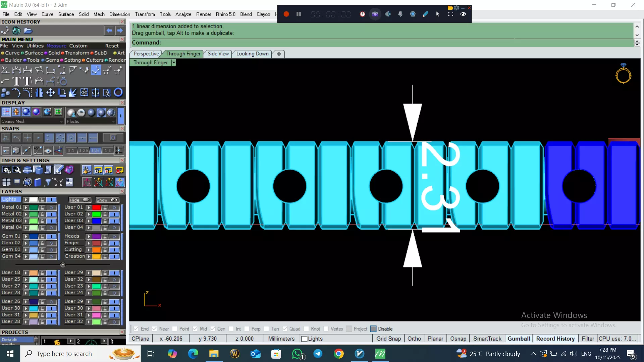This screenshot has height=362, width=644.
Task: Enable the Point osnap checkbox
Action: tap(174, 329)
